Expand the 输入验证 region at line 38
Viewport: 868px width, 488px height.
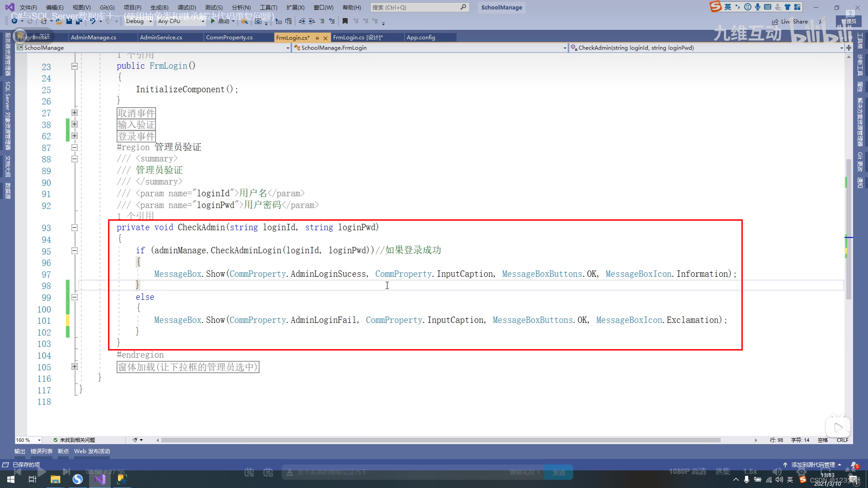pos(75,124)
